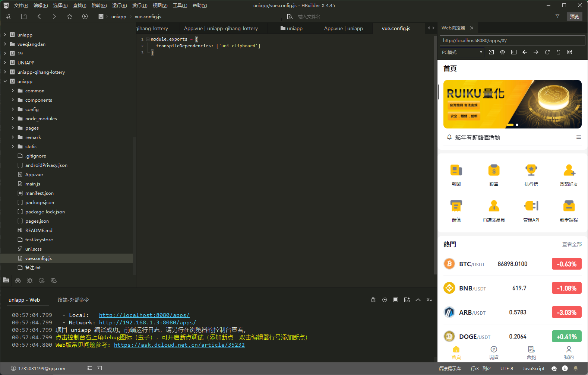Open the new terminal icon in console toolbar
The image size is (588, 375).
coord(407,300)
